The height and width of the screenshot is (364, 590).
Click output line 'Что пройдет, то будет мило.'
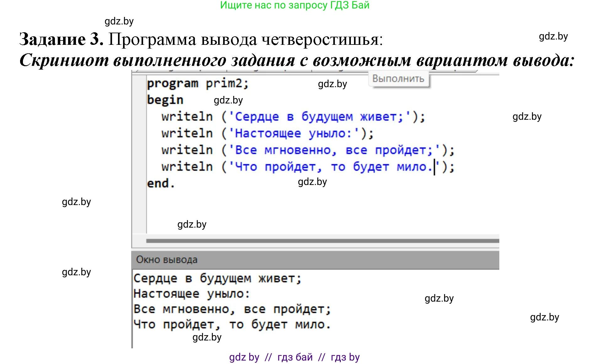tap(232, 324)
